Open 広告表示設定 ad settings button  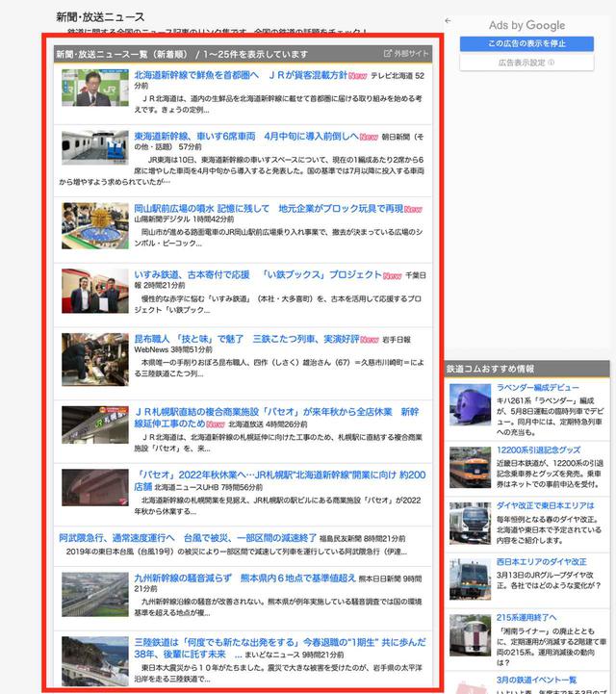point(526,63)
